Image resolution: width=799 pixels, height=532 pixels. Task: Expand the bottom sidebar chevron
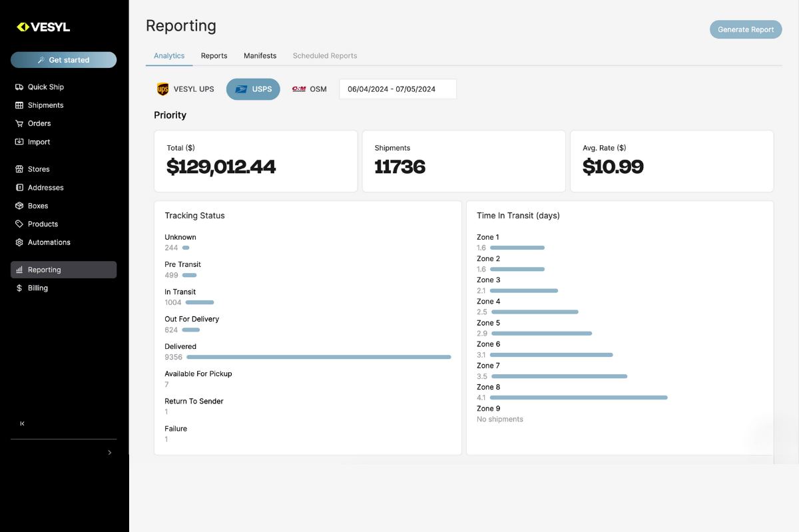[110, 453]
